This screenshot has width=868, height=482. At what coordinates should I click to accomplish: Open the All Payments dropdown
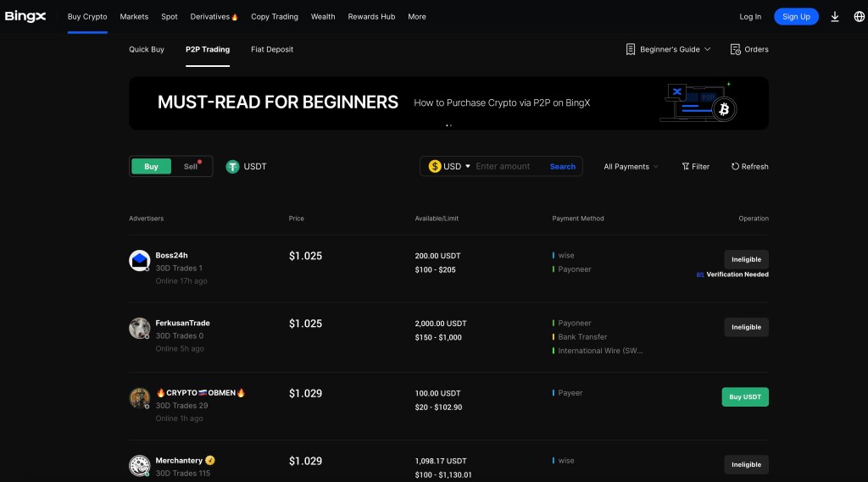pos(631,167)
